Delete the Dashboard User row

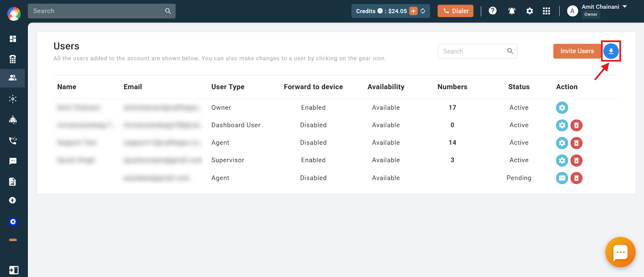(x=576, y=125)
